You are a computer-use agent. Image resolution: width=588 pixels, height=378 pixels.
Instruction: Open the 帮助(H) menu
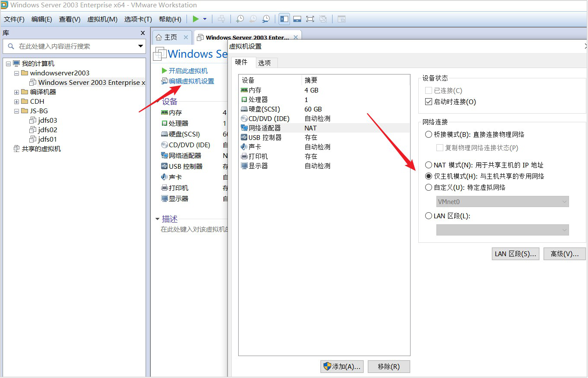click(170, 19)
